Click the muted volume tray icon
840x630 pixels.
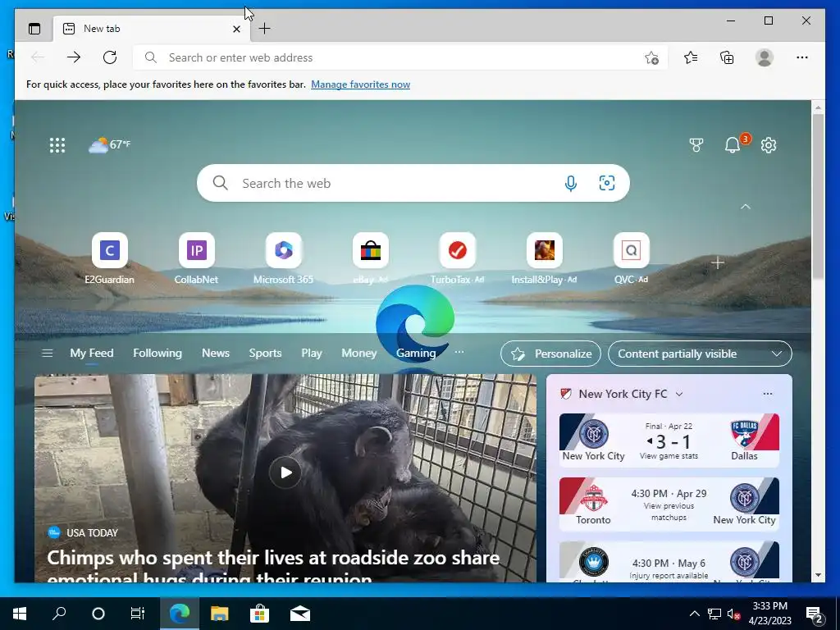pos(733,614)
